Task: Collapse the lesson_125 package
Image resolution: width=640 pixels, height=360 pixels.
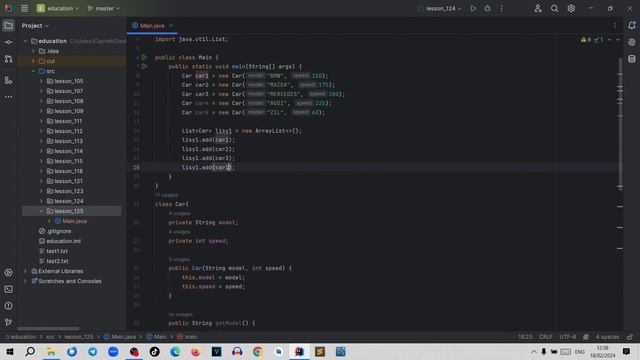Action: click(41, 211)
